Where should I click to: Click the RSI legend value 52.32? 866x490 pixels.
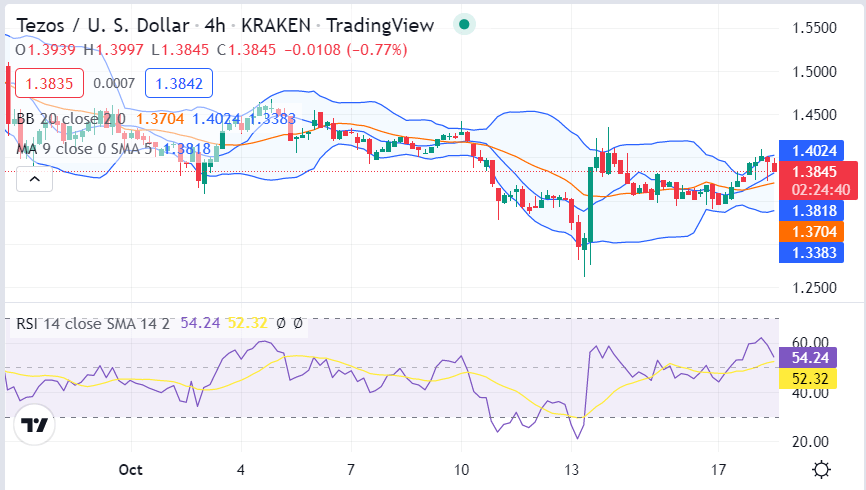pos(247,323)
